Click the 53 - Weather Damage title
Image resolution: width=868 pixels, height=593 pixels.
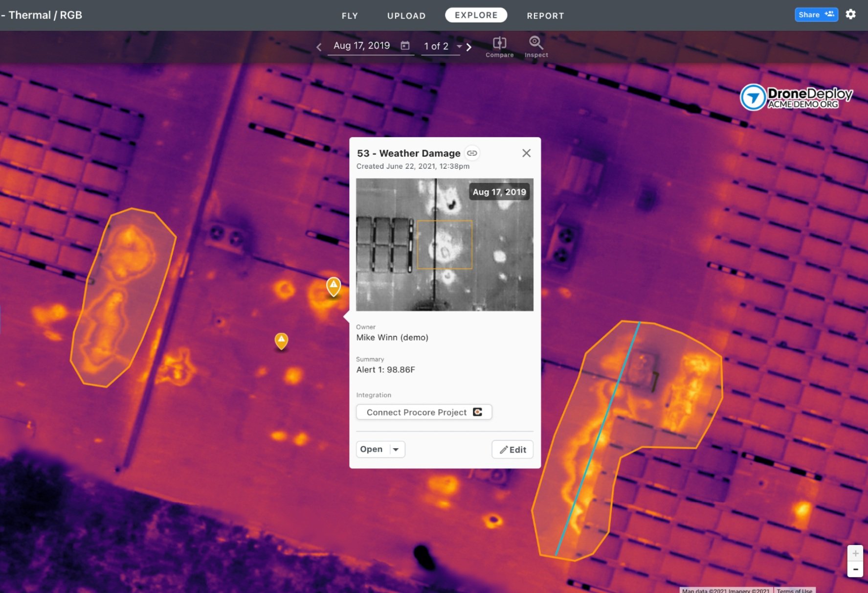[408, 153]
